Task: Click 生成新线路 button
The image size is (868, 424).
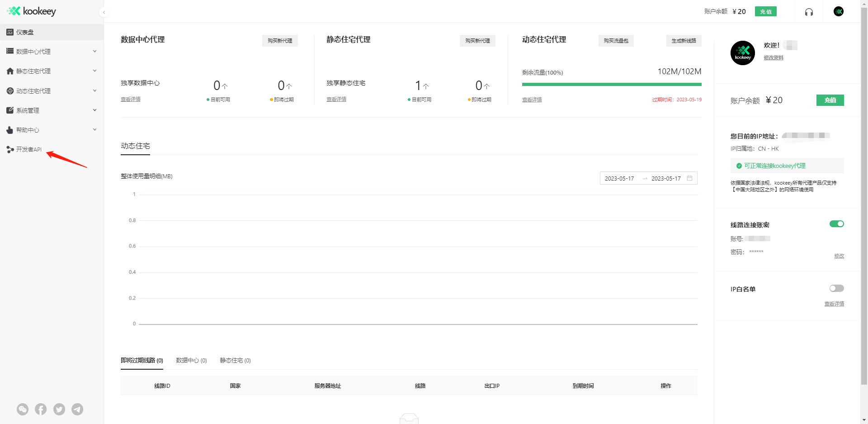Action: coord(684,41)
